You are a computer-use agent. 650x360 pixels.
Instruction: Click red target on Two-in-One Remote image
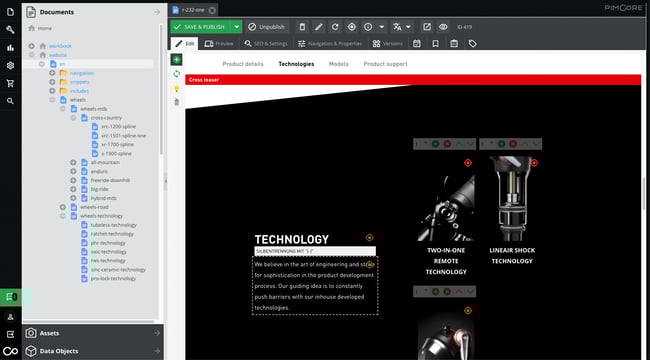(x=468, y=163)
